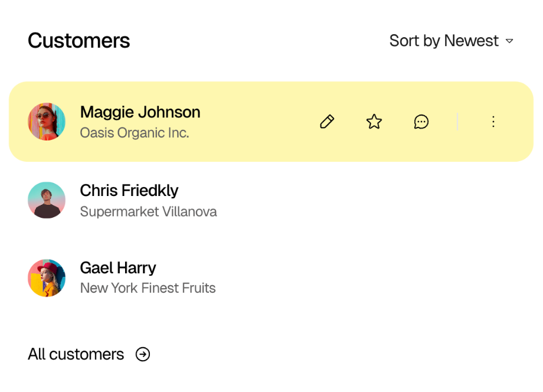Expand sorting options via the chevron
543x392 pixels.
509,41
